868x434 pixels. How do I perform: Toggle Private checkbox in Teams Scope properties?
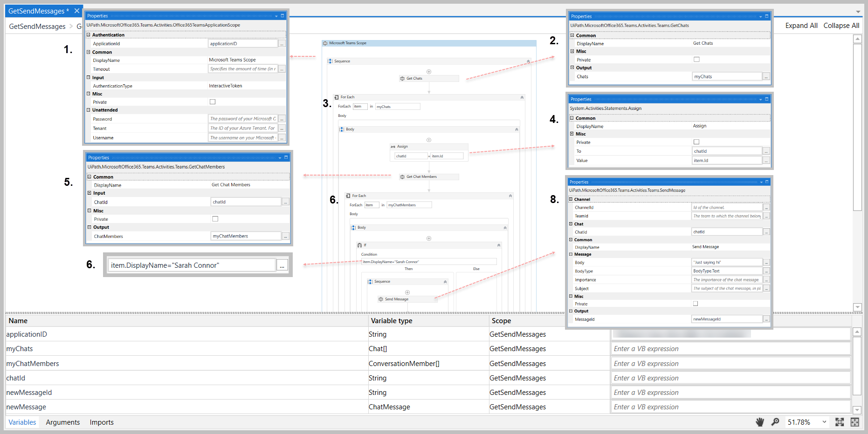(x=213, y=102)
